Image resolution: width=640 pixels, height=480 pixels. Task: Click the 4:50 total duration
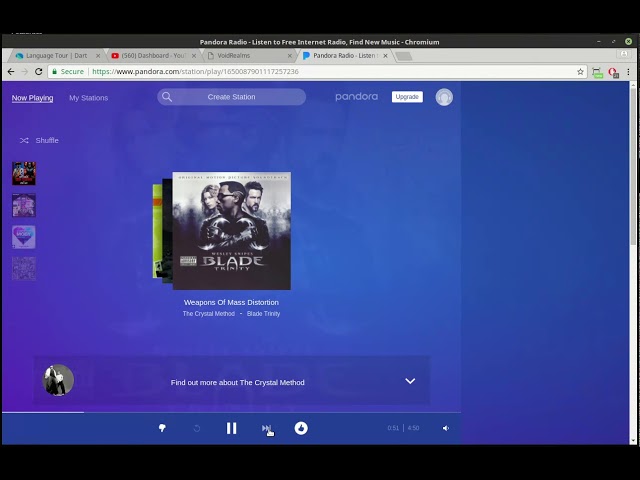click(x=413, y=428)
